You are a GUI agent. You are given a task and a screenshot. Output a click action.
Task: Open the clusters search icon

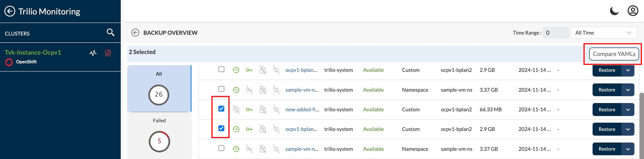(x=111, y=33)
